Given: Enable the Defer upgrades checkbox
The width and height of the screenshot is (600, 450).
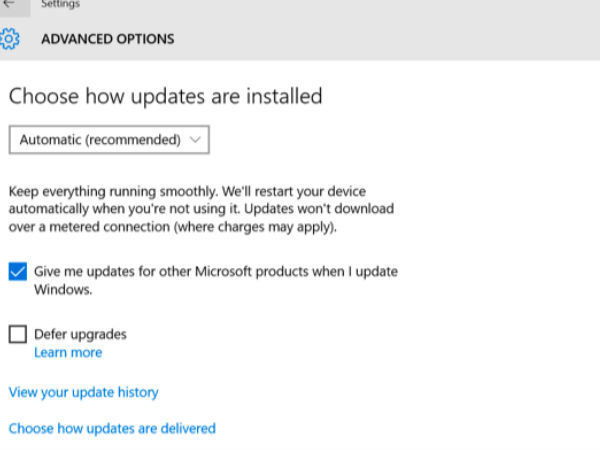Looking at the screenshot, I should (x=17, y=334).
